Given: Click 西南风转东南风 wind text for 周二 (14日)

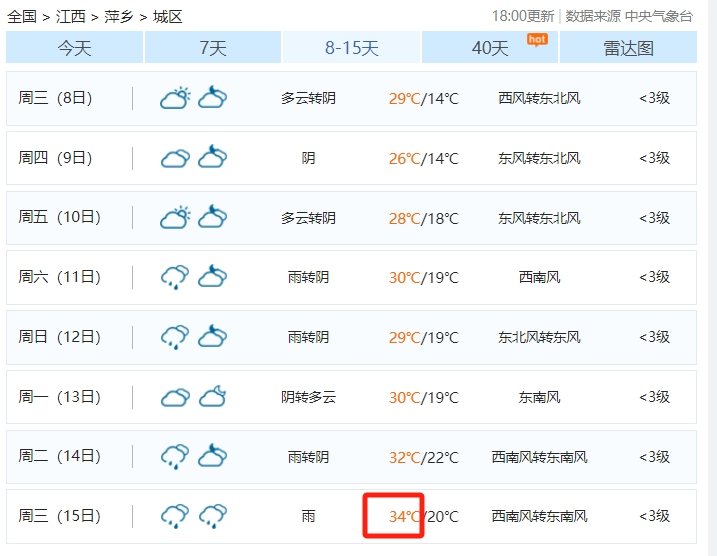Looking at the screenshot, I should [540, 457].
